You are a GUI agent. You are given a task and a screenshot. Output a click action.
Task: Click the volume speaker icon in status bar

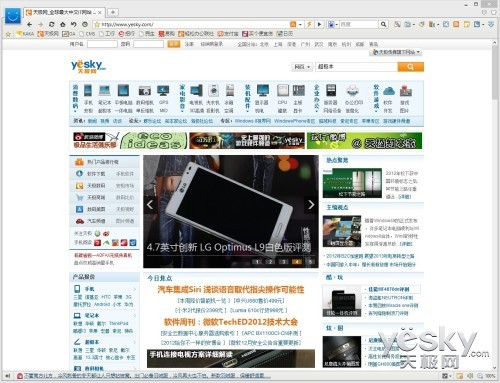[470, 376]
